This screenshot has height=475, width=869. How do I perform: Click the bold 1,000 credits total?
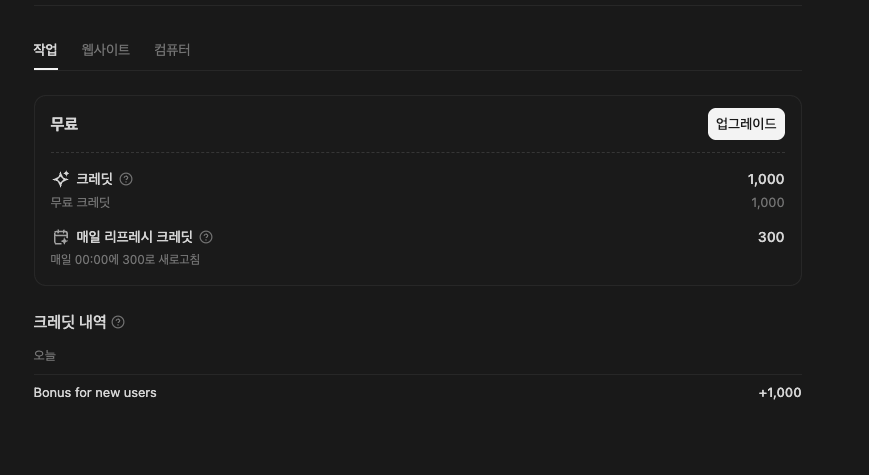pyautogui.click(x=766, y=179)
